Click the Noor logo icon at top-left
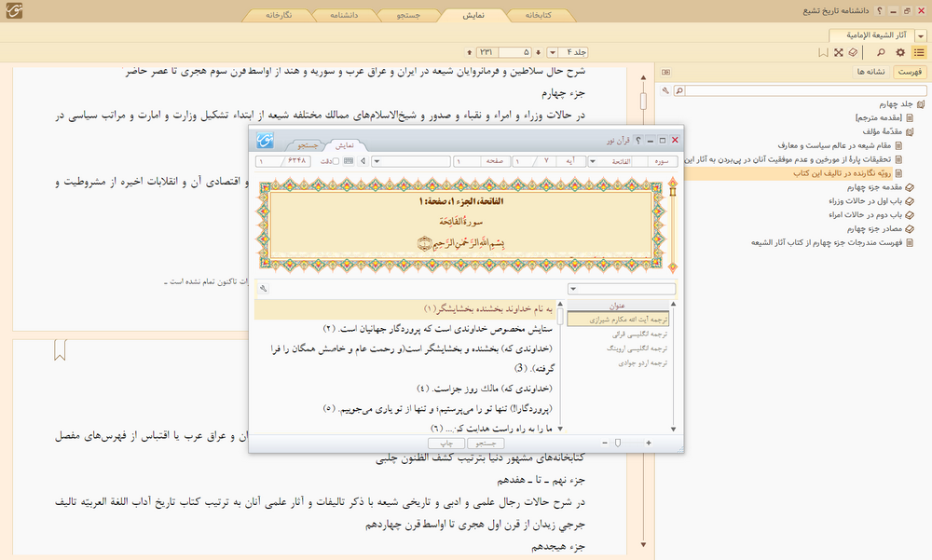The height and width of the screenshot is (560, 932). (14, 10)
